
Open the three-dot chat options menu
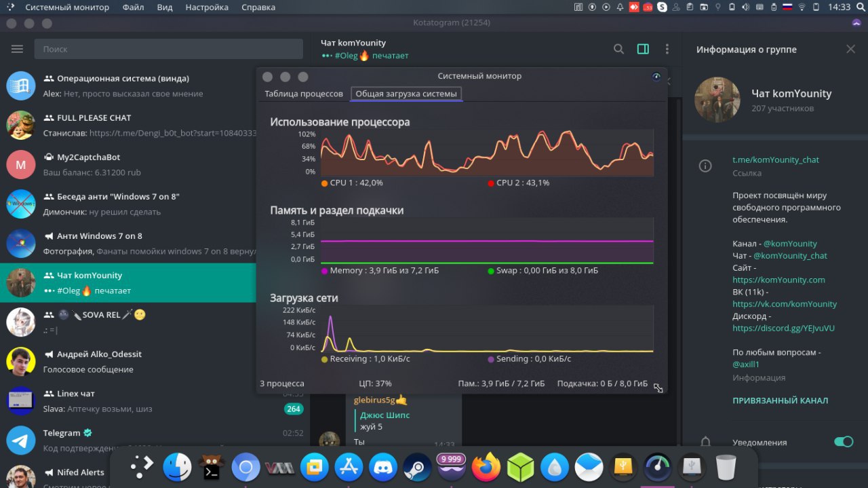tap(667, 49)
